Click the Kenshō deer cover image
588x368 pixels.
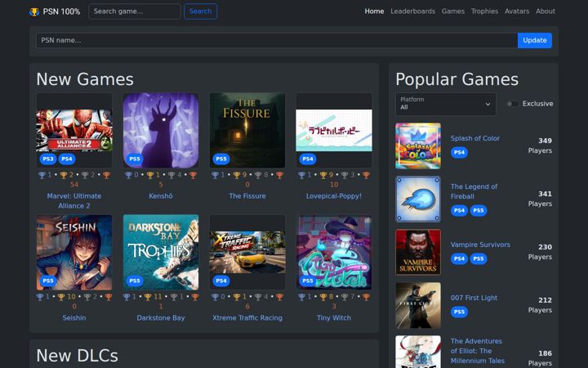pos(161,130)
